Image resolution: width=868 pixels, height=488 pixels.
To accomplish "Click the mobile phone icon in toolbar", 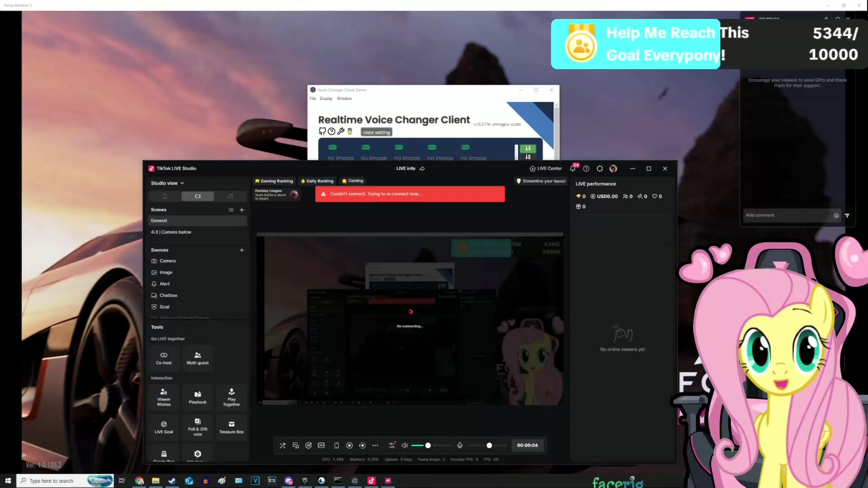I will pos(336,446).
